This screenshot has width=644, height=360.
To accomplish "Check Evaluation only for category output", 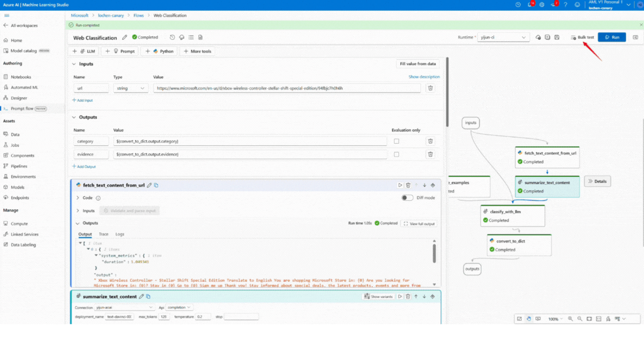I will click(x=397, y=141).
